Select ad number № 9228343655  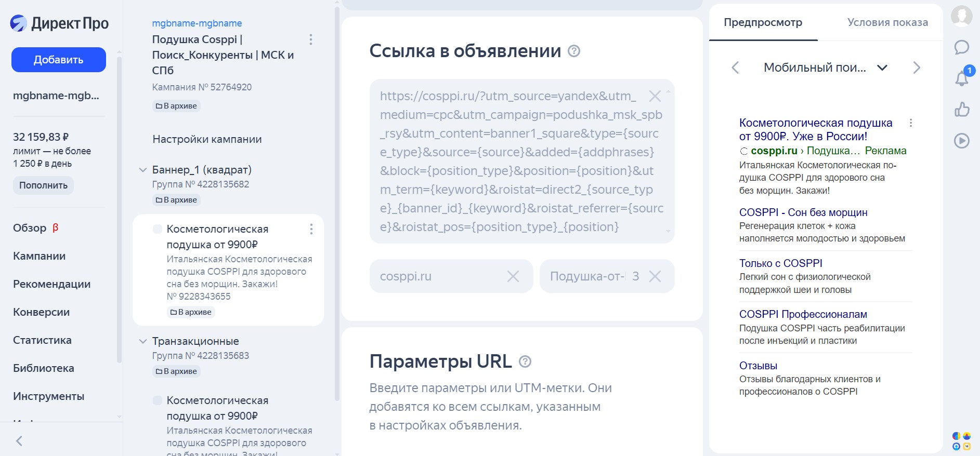[198, 297]
